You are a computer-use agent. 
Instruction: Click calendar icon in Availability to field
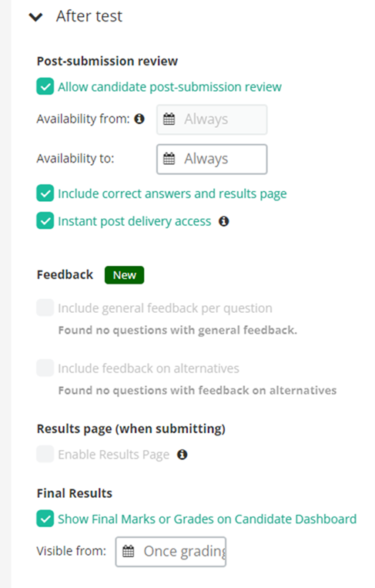tap(169, 159)
